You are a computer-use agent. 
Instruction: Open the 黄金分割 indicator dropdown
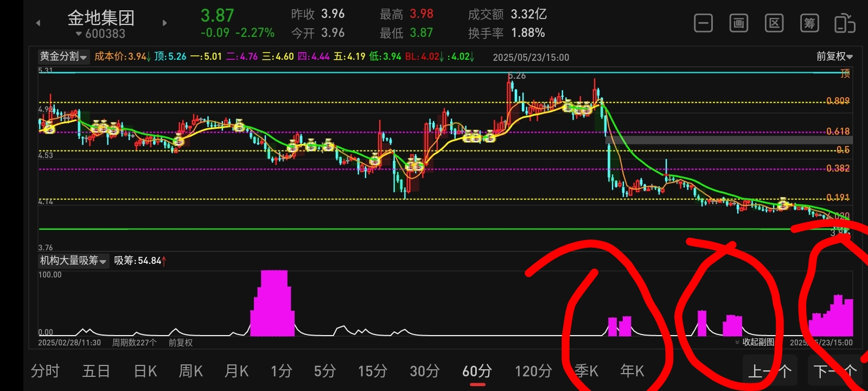pyautogui.click(x=63, y=56)
